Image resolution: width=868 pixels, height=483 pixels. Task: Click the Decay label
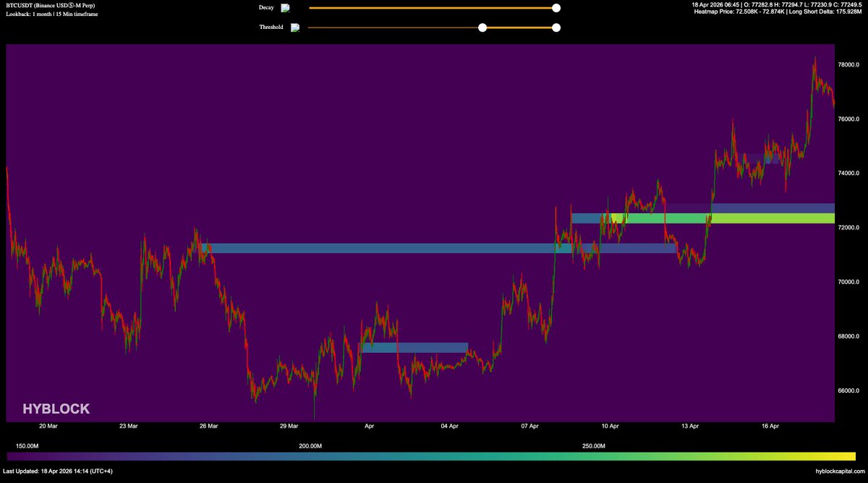(266, 7)
